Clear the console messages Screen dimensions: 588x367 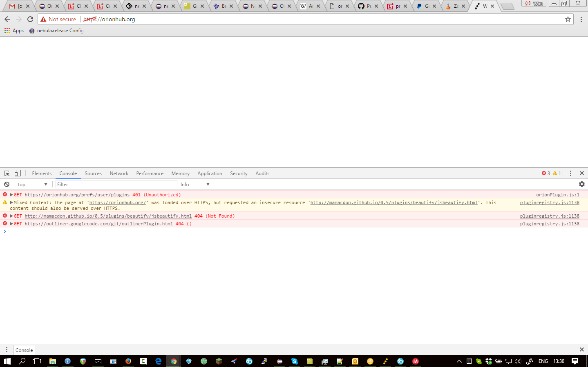click(x=7, y=184)
